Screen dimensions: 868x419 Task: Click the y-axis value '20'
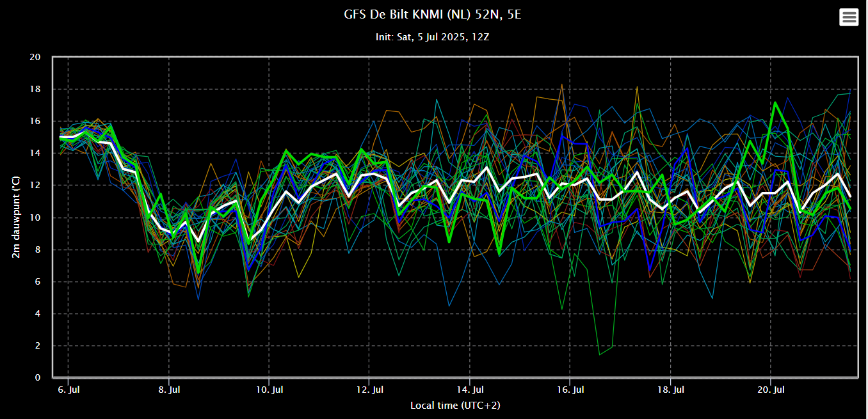(x=36, y=57)
